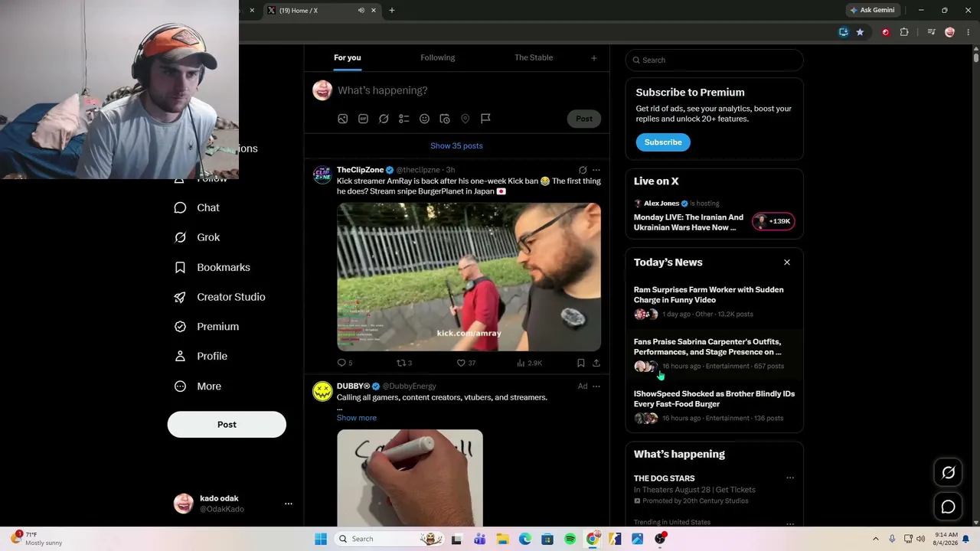Switch to the For you tab
This screenshot has width=980, height=551.
348,58
